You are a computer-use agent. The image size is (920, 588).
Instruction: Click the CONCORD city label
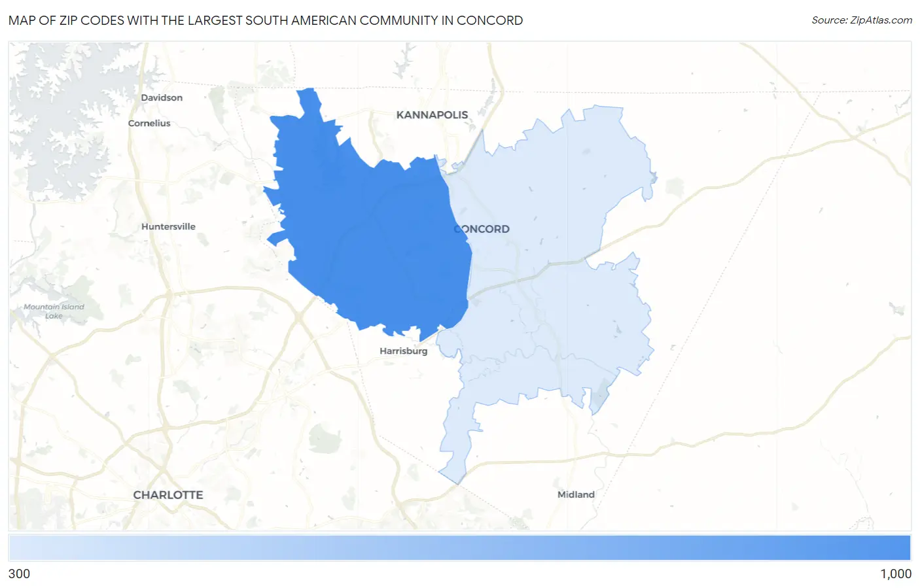click(x=482, y=229)
